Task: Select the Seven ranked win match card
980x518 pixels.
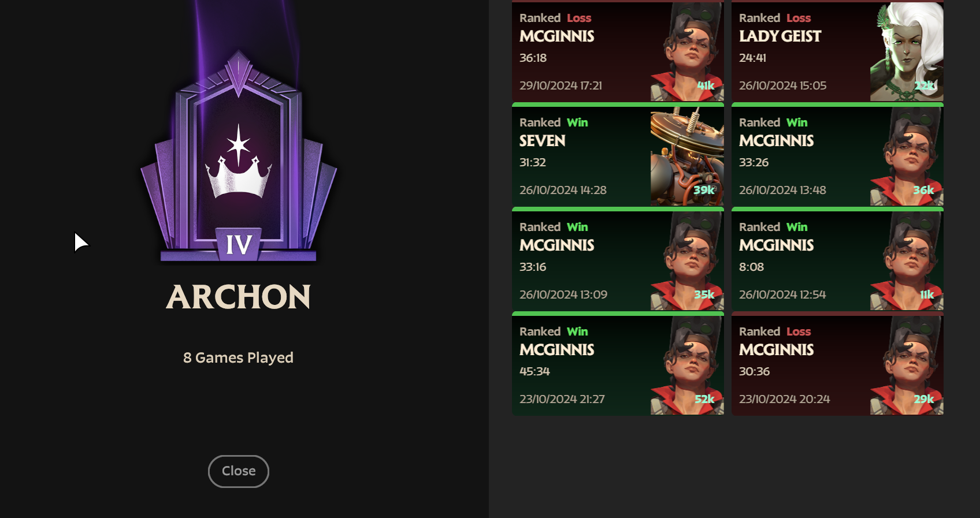Action: pos(618,155)
